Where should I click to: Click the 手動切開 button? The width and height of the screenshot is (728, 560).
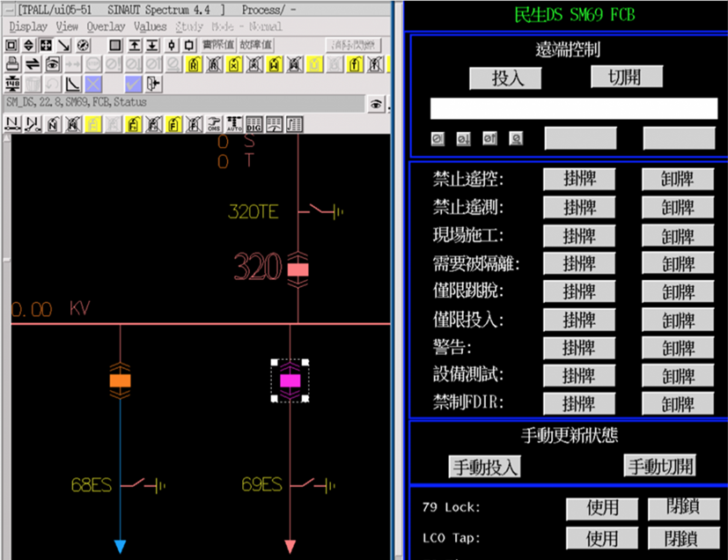coord(659,466)
